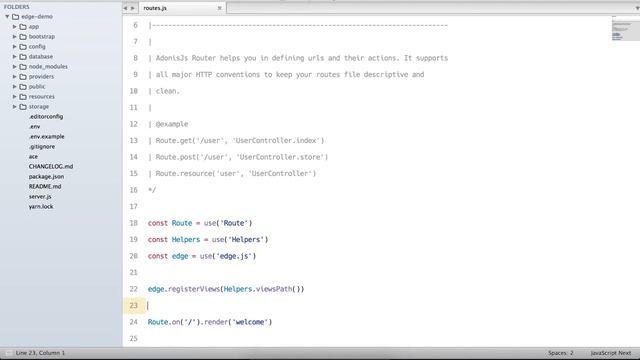The height and width of the screenshot is (360, 640).
Task: Place cursor on 'const Route' line
Action: point(200,223)
